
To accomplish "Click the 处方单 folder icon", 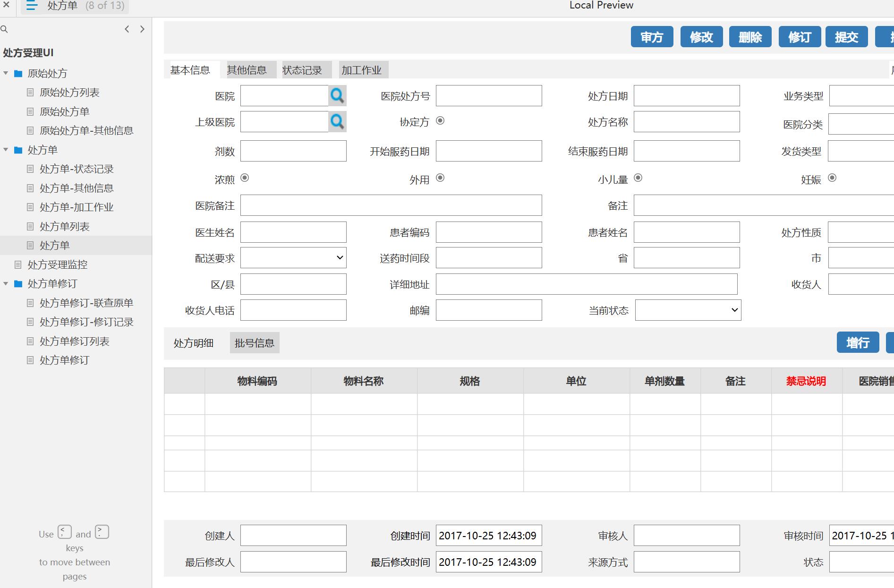I will tap(18, 150).
